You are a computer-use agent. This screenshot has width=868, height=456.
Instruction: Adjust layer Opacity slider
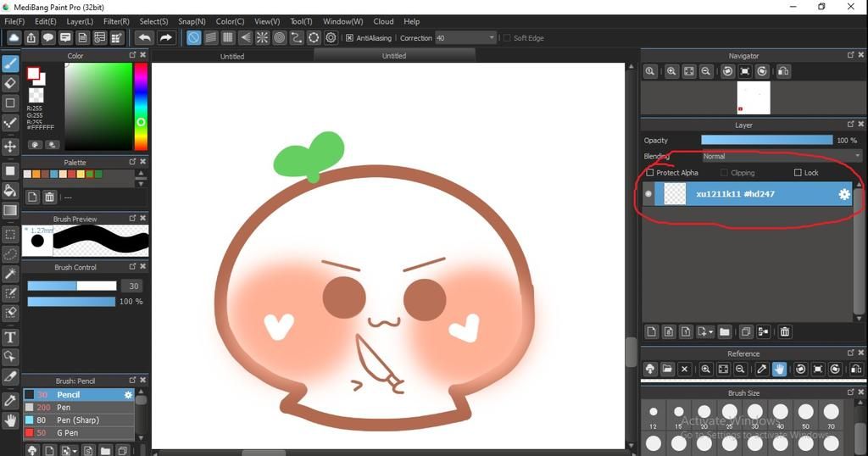coord(766,141)
